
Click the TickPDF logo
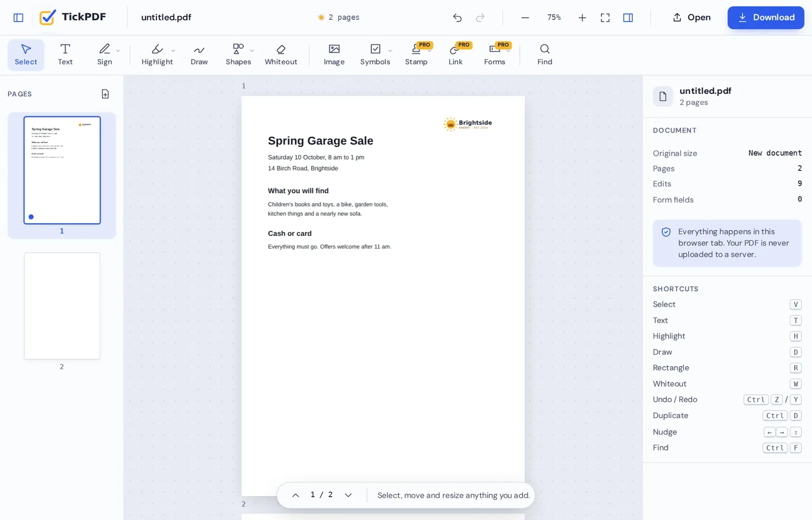[x=73, y=17]
